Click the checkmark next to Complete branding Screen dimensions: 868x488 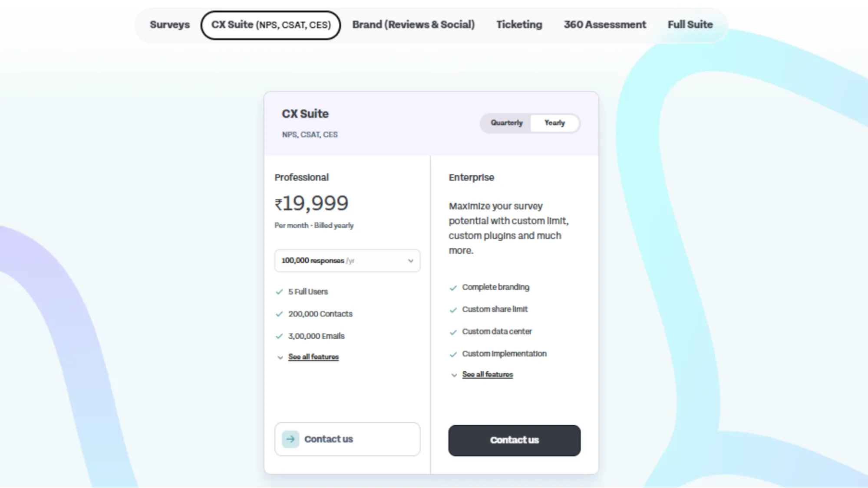click(x=453, y=288)
